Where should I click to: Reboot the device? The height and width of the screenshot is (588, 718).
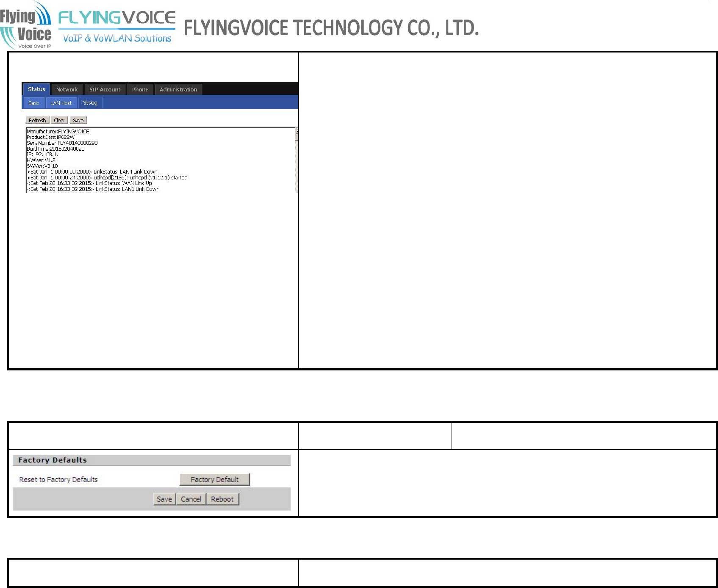tap(222, 499)
